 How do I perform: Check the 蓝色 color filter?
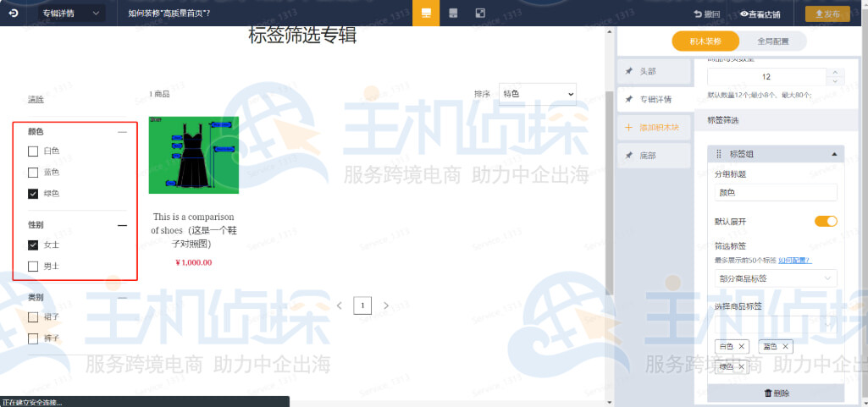coord(33,173)
